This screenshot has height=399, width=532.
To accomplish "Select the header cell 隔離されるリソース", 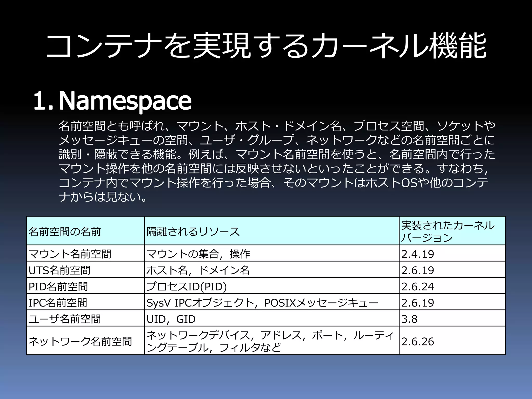I will tap(193, 231).
